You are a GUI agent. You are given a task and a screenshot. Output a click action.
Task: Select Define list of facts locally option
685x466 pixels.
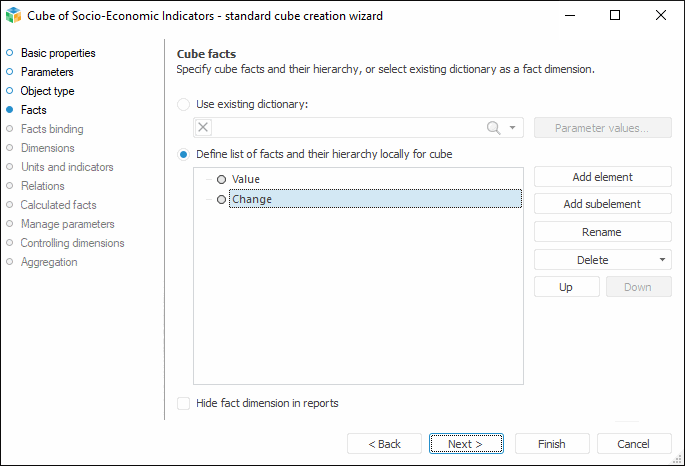[x=183, y=154]
